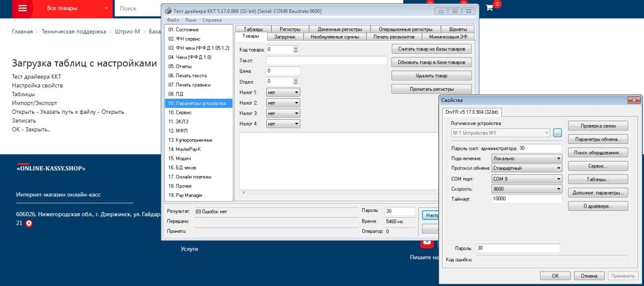Close the Свойства dialog with red X
644x286 pixels.
tap(634, 100)
